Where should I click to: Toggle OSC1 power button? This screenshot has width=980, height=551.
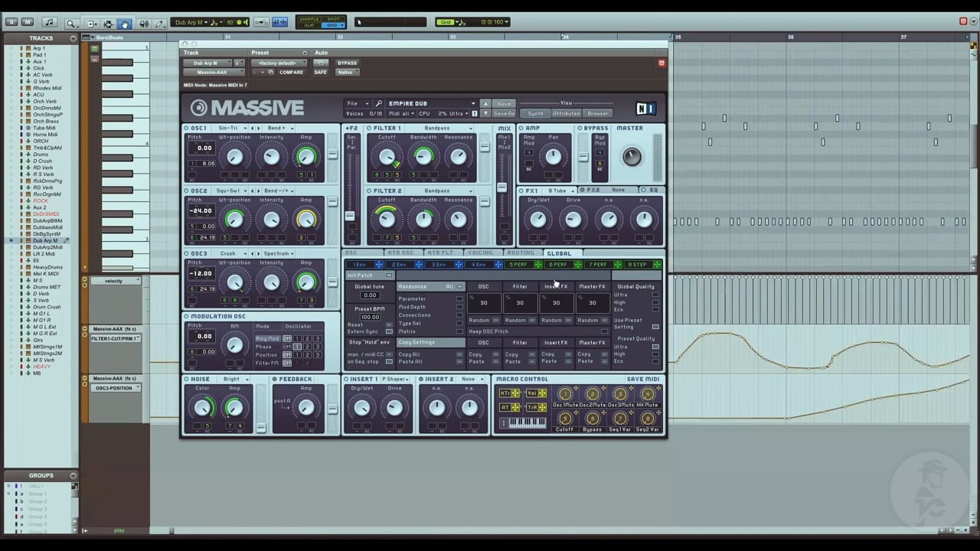point(186,128)
